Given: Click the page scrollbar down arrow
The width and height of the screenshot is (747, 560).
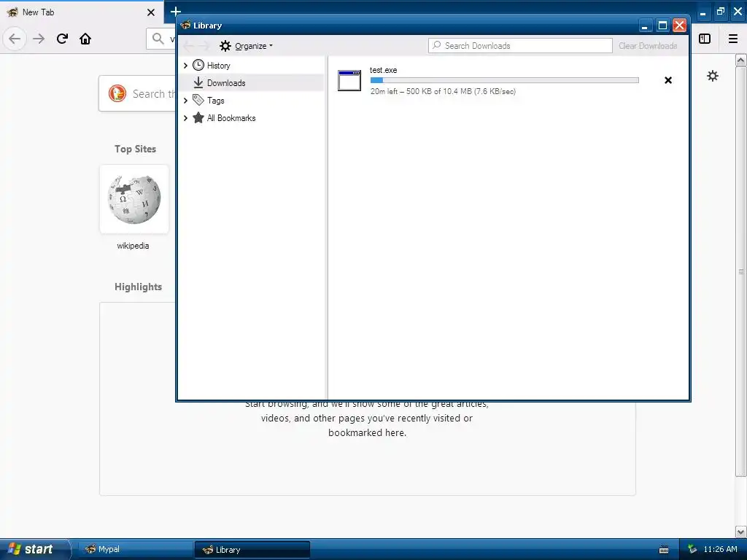Looking at the screenshot, I should 741,532.
